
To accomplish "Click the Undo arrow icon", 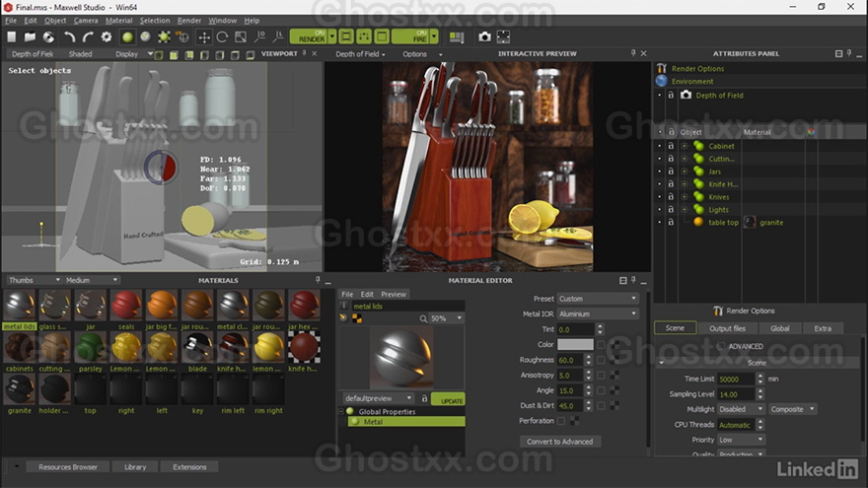I will [69, 37].
